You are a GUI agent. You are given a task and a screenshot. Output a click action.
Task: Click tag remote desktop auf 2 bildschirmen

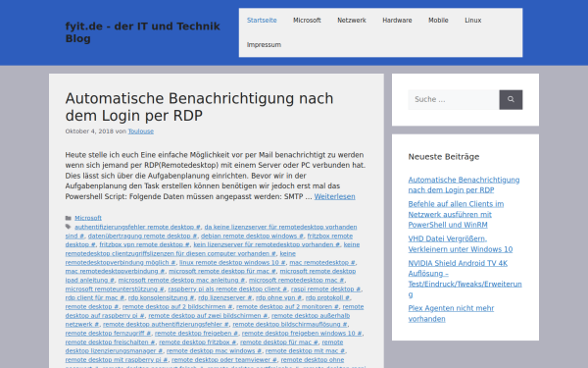click(177, 307)
